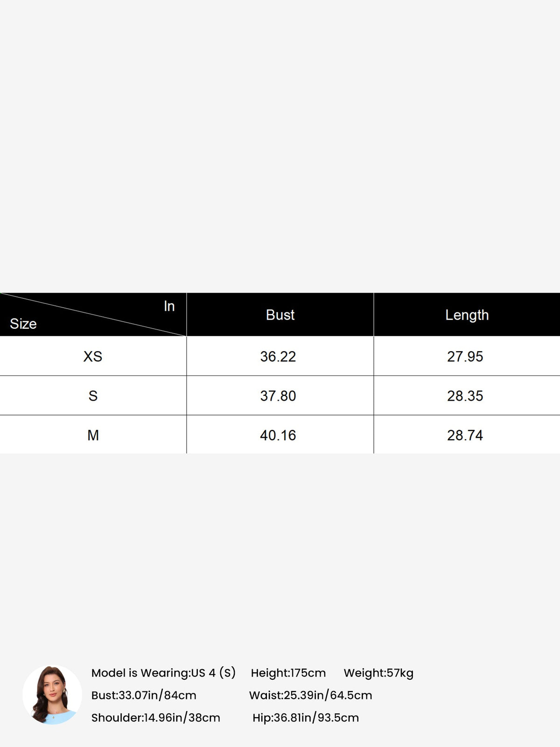Select the S length value 28.35
This screenshot has height=747, width=560.
[465, 396]
